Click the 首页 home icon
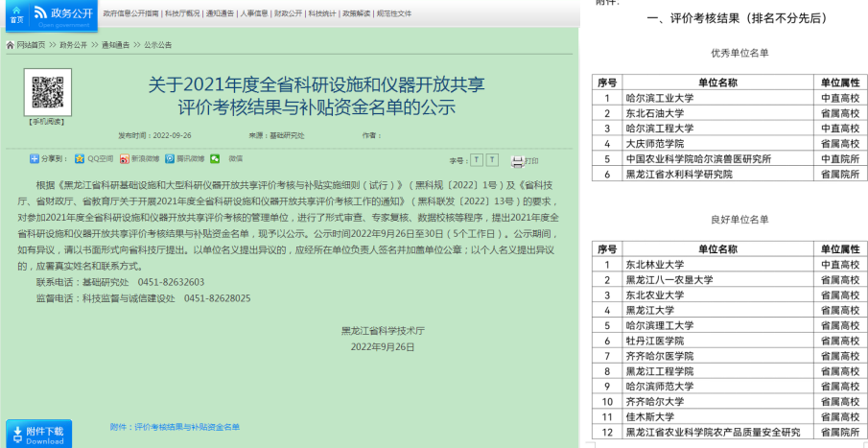This screenshot has width=868, height=448. click(x=16, y=13)
